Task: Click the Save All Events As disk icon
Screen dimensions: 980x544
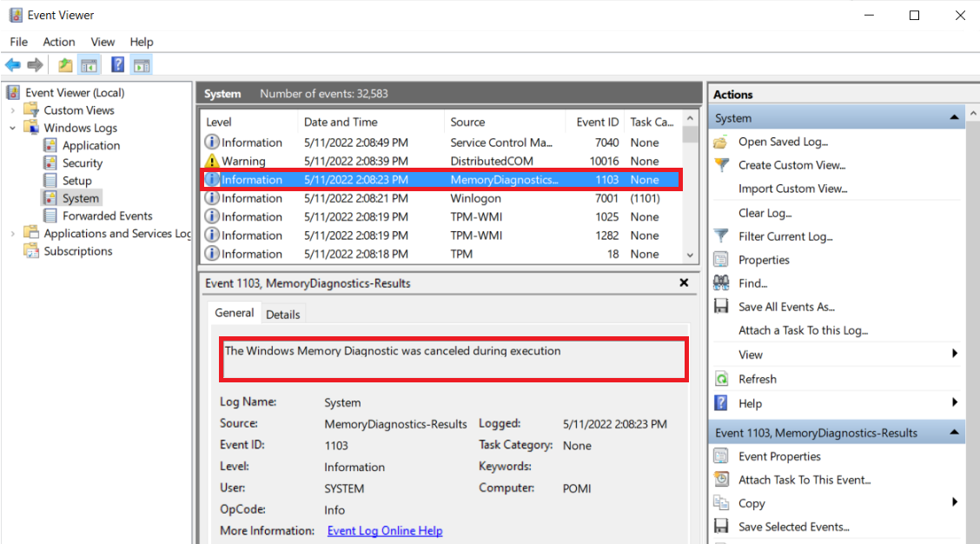Action: tap(721, 307)
